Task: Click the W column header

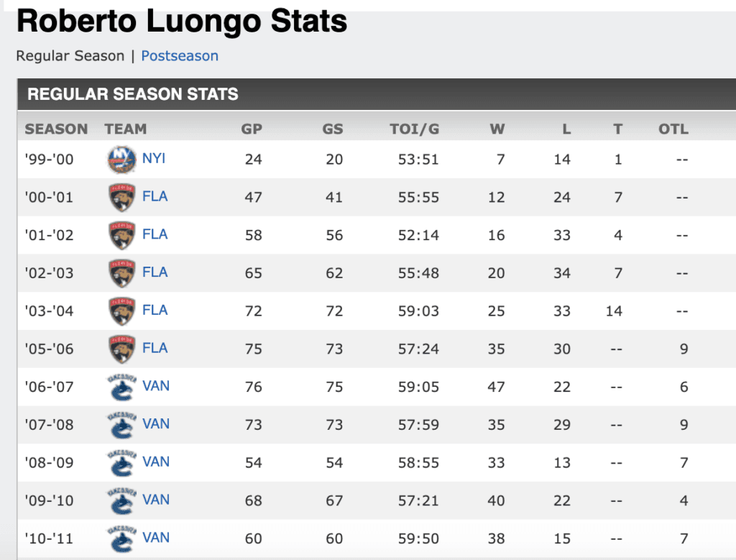Action: pyautogui.click(x=497, y=129)
